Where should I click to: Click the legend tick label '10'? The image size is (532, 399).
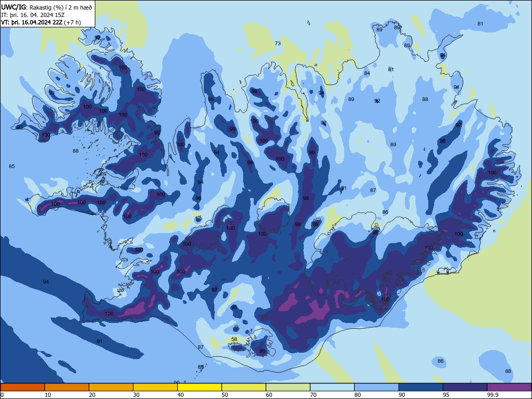pos(48,395)
